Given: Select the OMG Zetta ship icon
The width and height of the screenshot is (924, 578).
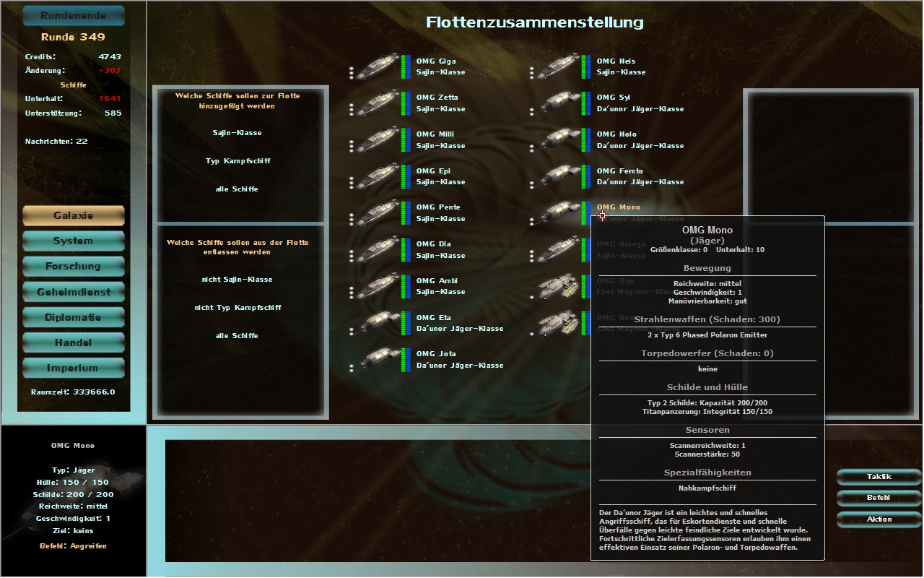Looking at the screenshot, I should coord(377,103).
